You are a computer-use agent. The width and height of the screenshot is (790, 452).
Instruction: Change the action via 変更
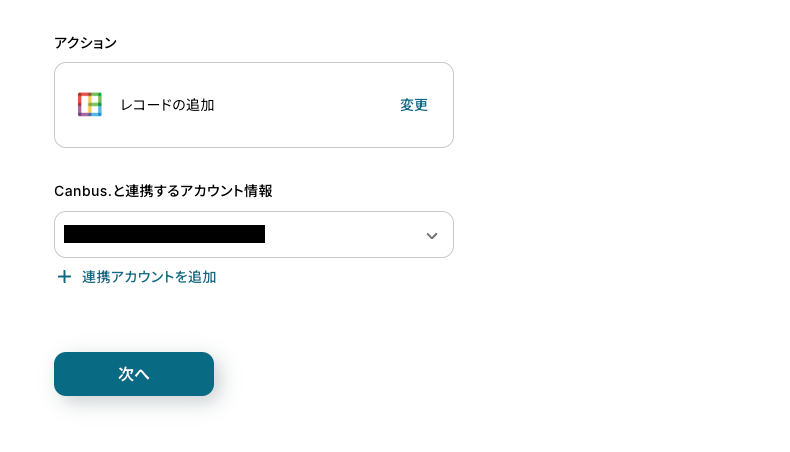[413, 105]
